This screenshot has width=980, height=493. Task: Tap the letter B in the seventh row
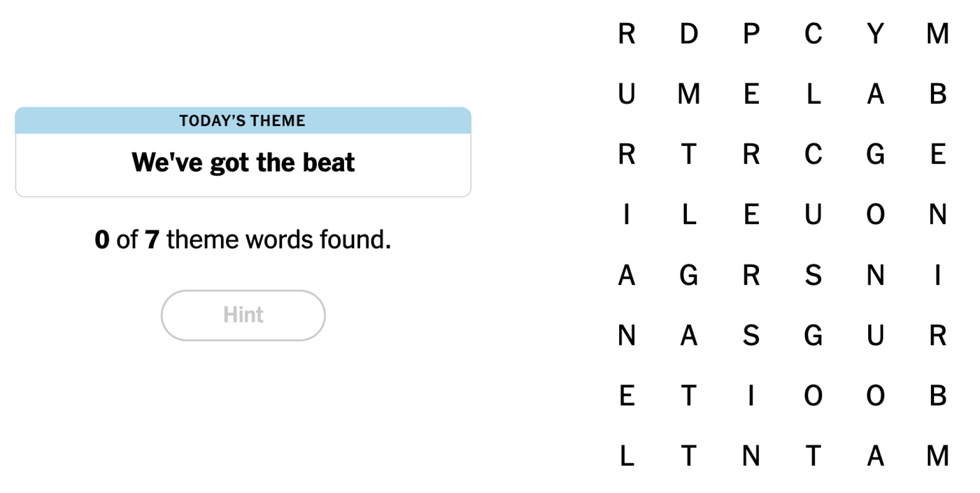point(937,395)
